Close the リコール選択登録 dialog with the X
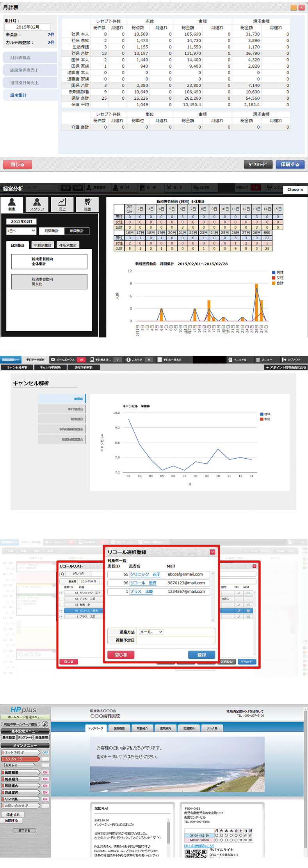 click(x=212, y=552)
